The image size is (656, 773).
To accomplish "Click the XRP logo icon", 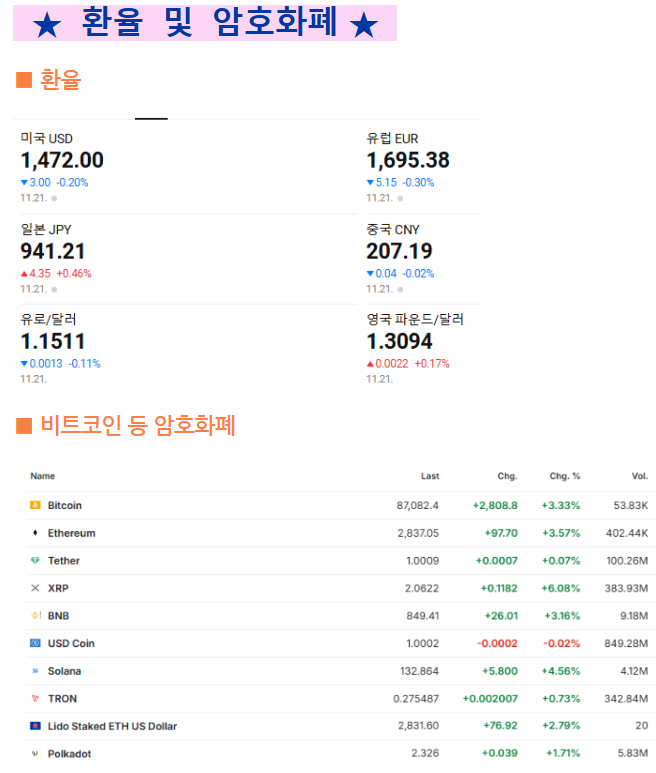I will (x=35, y=588).
